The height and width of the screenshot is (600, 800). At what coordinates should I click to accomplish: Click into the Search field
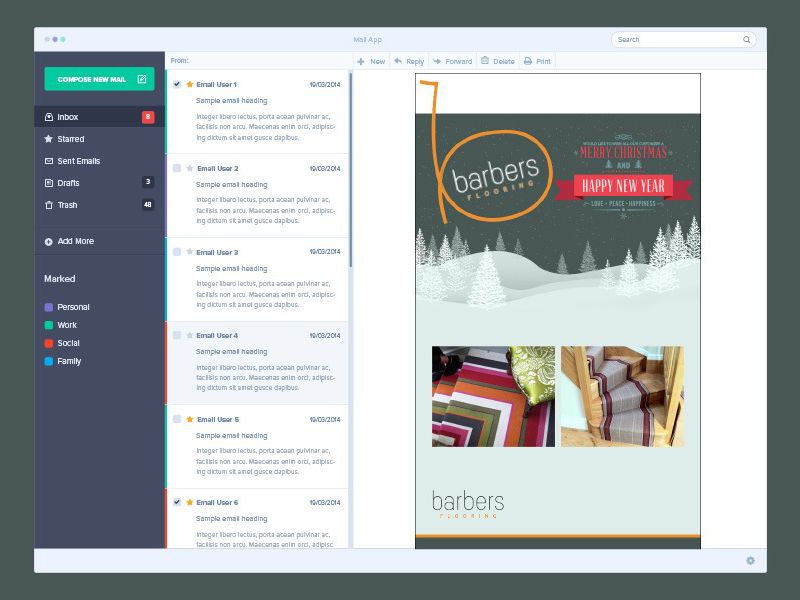coord(683,39)
